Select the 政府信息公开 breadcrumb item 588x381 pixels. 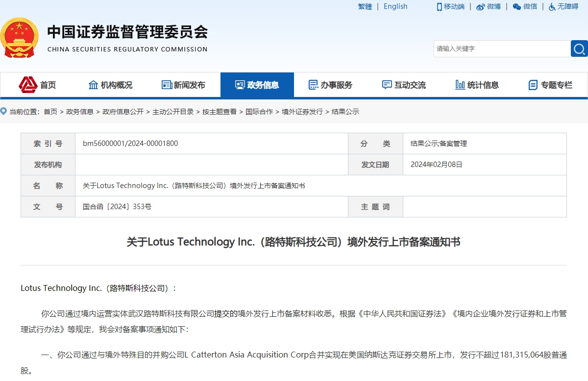click(122, 111)
